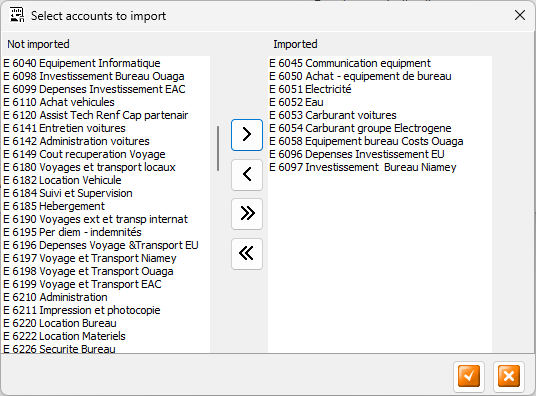536x396 pixels.
Task: Select imported E 6097 Investissement Bureau Niamey
Action: coord(380,167)
